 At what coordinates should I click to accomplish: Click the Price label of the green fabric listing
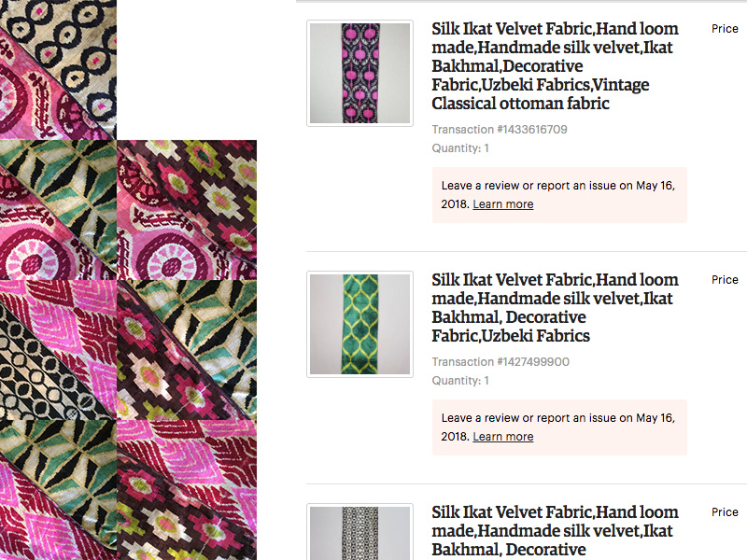(x=725, y=279)
